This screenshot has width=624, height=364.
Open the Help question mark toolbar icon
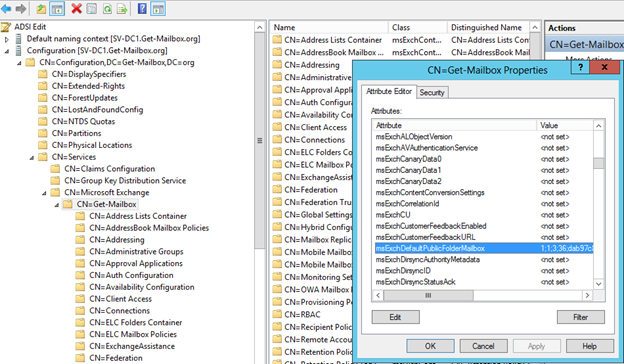click(142, 8)
